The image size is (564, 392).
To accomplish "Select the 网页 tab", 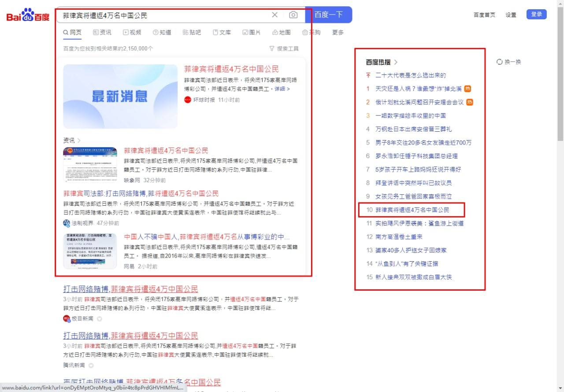I will coord(72,32).
